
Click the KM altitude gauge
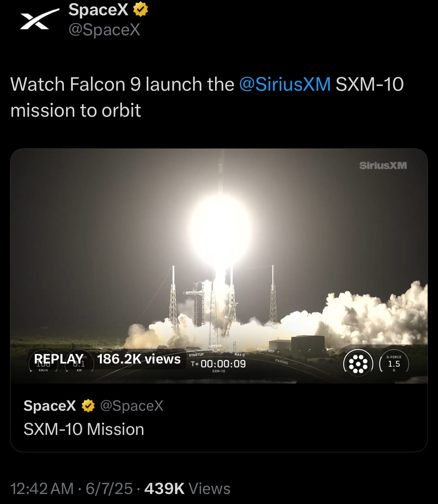coord(79,362)
